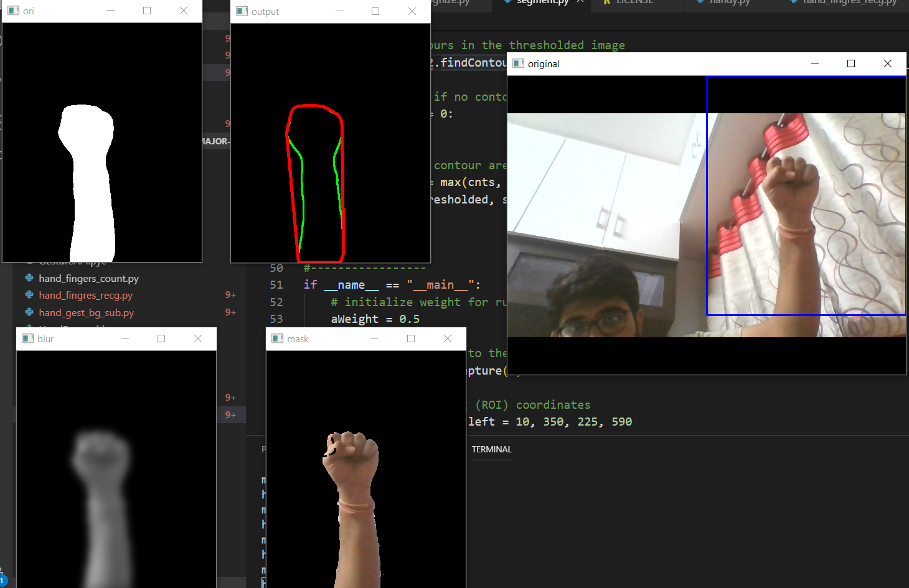This screenshot has width=909, height=588.
Task: Open hand_fingres_recg.py in the explorer
Action: pyautogui.click(x=85, y=295)
